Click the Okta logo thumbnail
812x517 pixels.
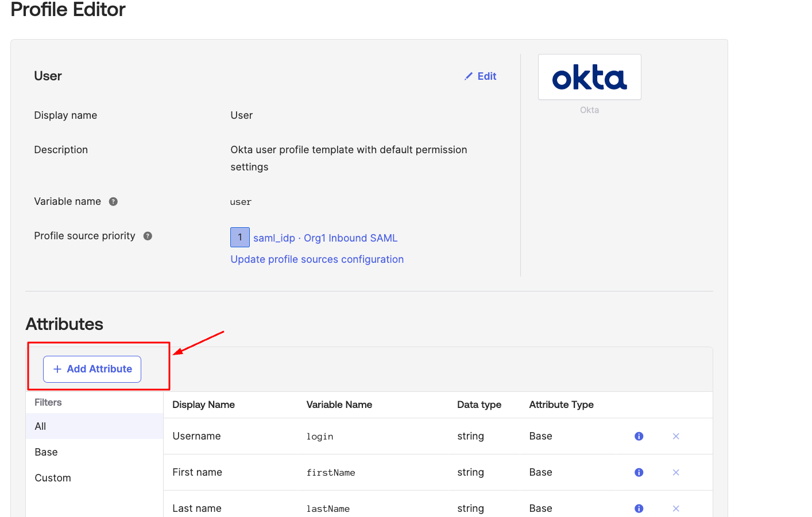589,77
